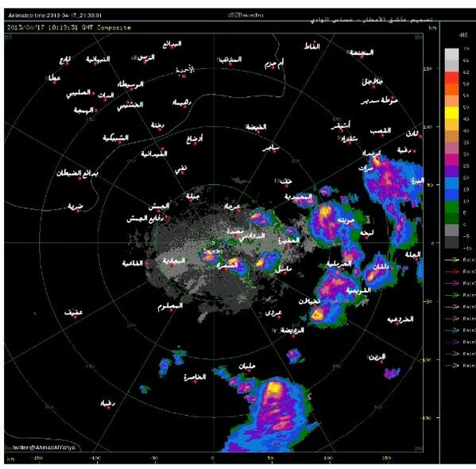Click the city label 'نفي'
This screenshot has height=469, width=476.
click(180, 170)
